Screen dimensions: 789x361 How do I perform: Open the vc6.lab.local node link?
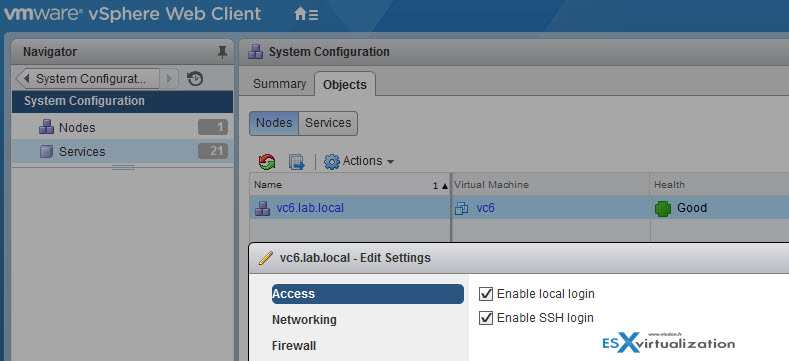click(310, 208)
